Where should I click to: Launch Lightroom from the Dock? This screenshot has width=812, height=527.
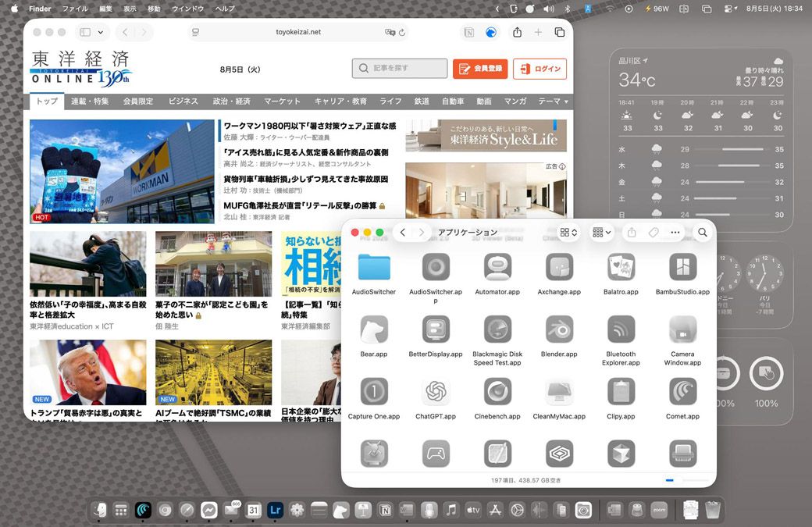coord(275,510)
